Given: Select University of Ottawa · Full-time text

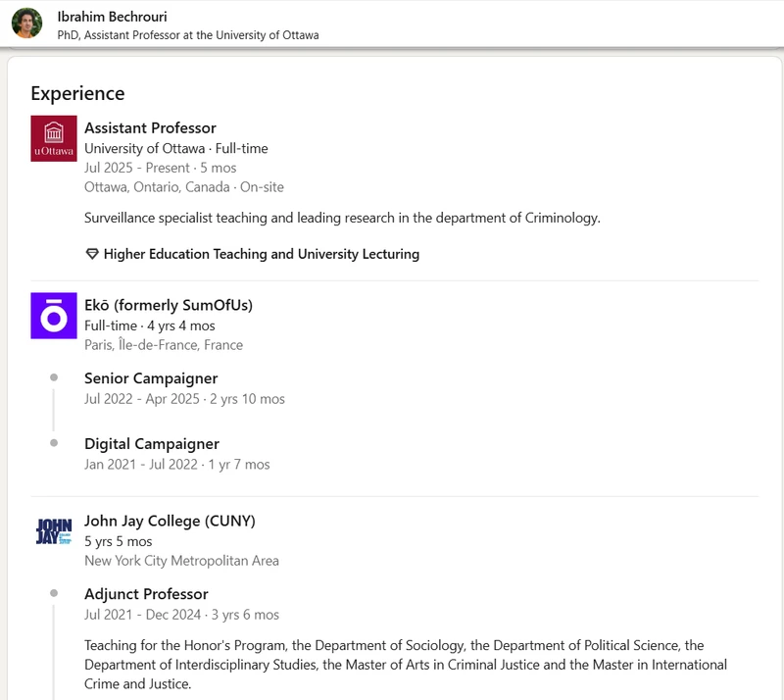Looking at the screenshot, I should point(175,148).
